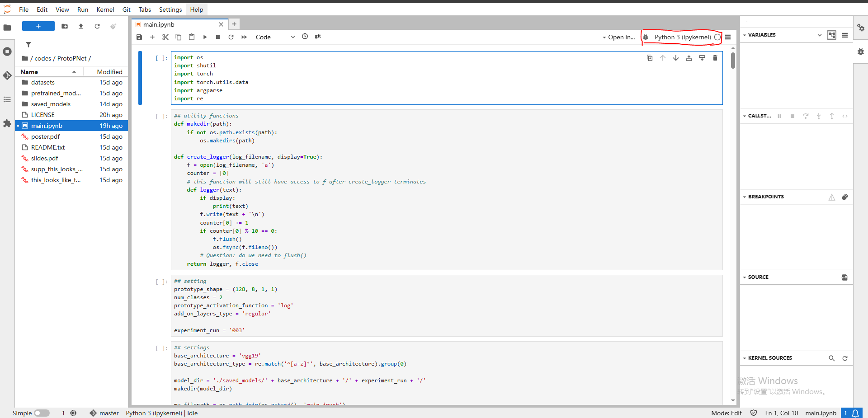Toggle pause on exceptions in Breakpoints

click(x=831, y=197)
